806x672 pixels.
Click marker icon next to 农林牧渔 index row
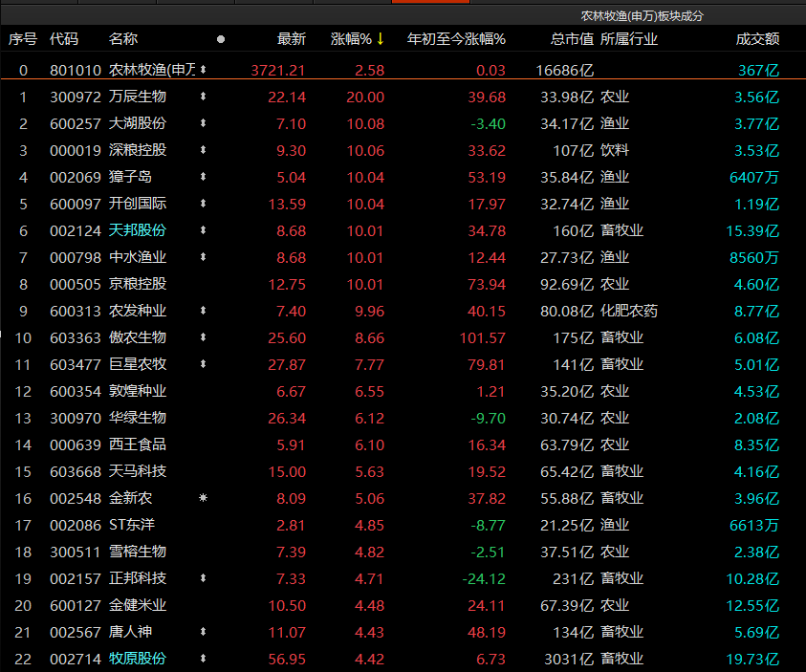tap(203, 69)
